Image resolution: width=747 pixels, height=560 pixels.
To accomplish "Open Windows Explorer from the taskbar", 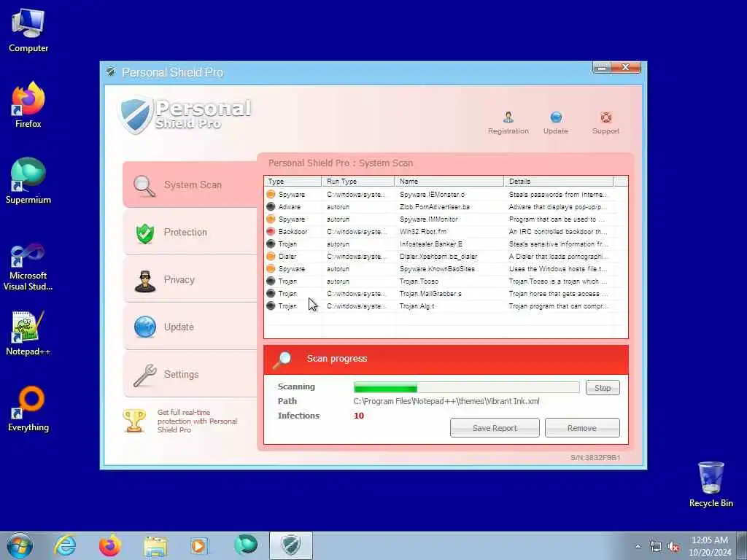I will pos(156,545).
